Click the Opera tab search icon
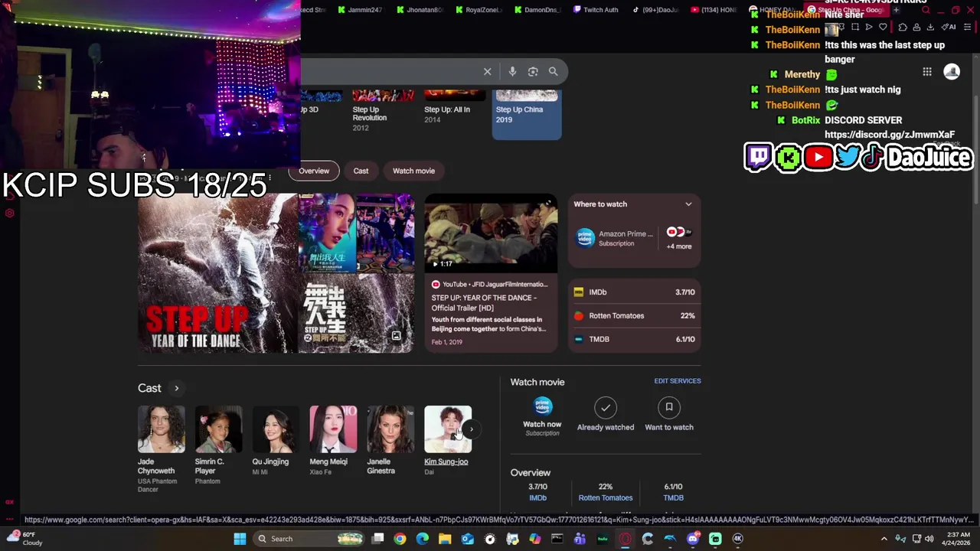Image resolution: width=980 pixels, height=551 pixels. click(x=926, y=10)
